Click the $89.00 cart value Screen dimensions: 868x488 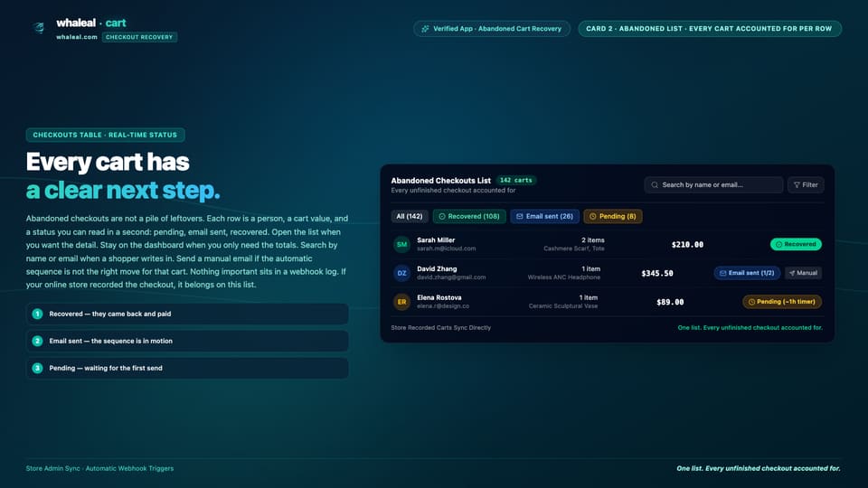(670, 302)
